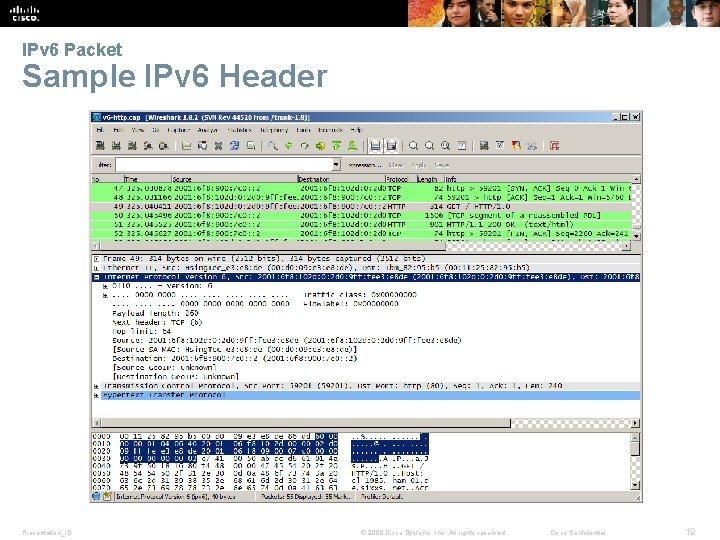Screen dimensions: 720x540
Task: Expand the Frame 49 tree row
Action: coord(96,259)
